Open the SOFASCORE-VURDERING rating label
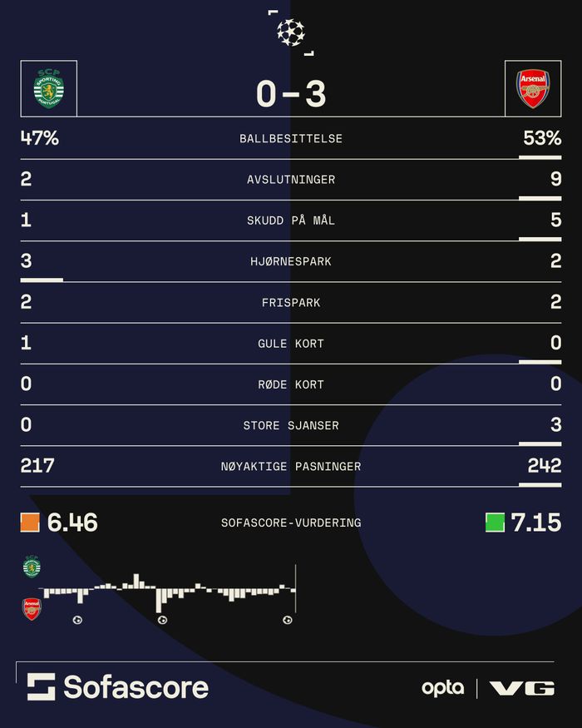Viewport: 582px width, 728px height. click(x=291, y=522)
